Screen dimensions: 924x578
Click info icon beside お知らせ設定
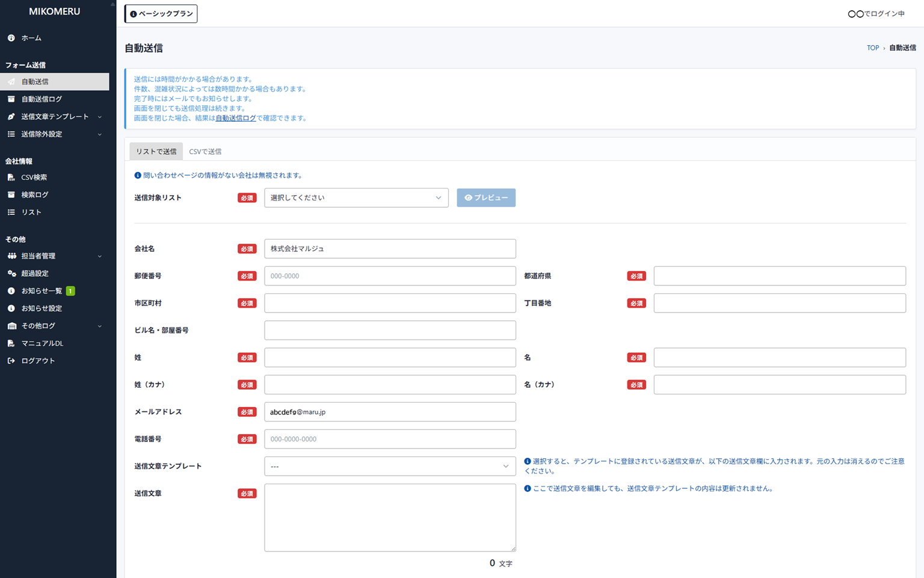click(11, 308)
